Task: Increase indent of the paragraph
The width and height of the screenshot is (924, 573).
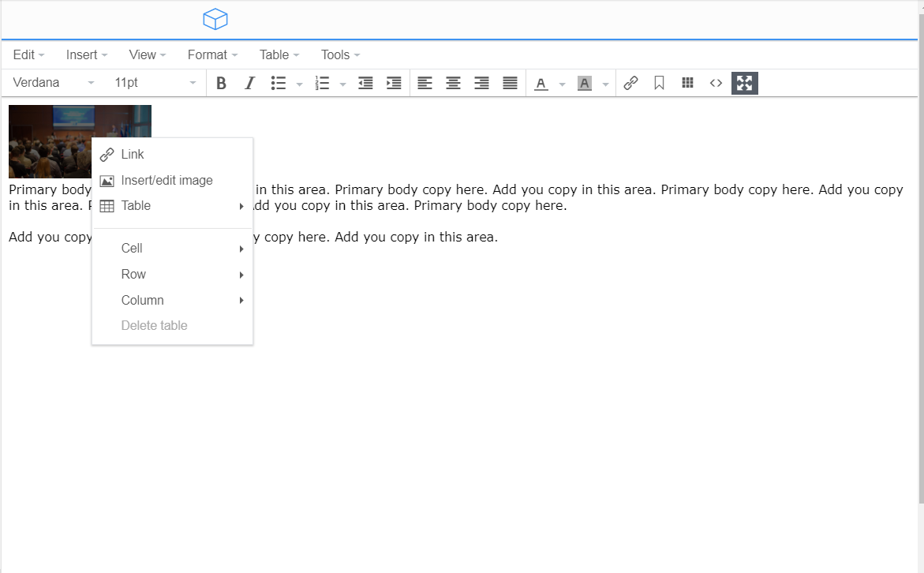Action: coord(394,83)
